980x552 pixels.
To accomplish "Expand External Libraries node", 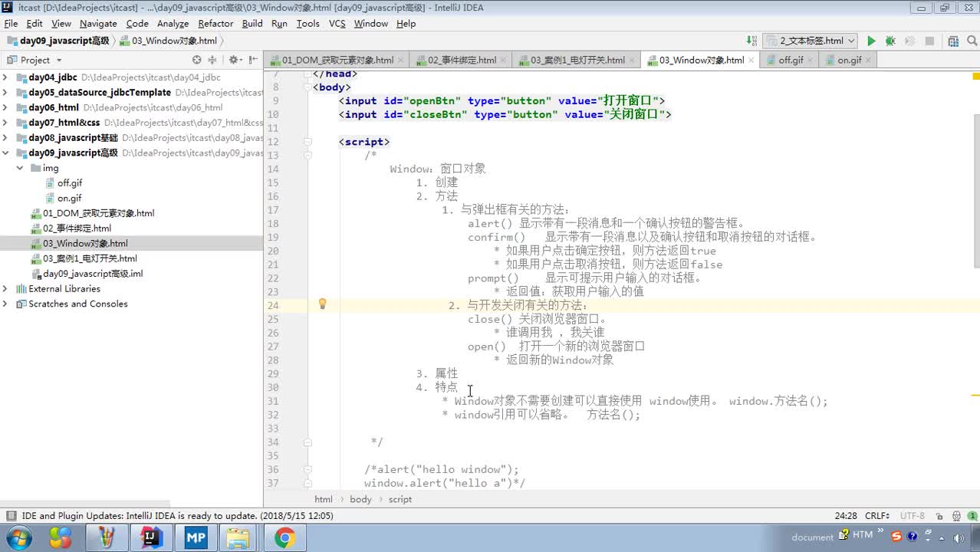I will click(5, 289).
